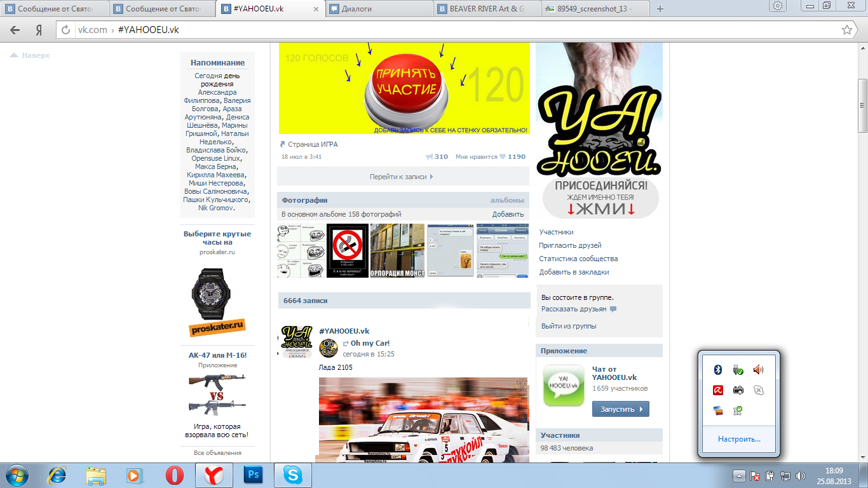Launch Opera browser from taskbar
Viewport: 868px width, 488px height.
[x=175, y=475]
